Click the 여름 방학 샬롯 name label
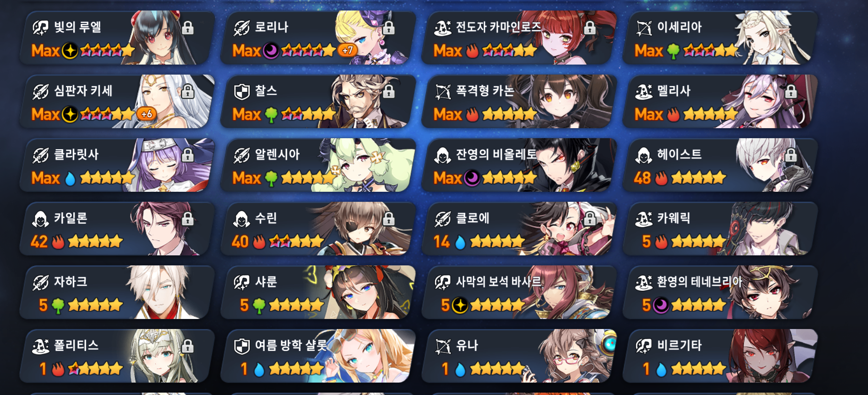 click(291, 345)
